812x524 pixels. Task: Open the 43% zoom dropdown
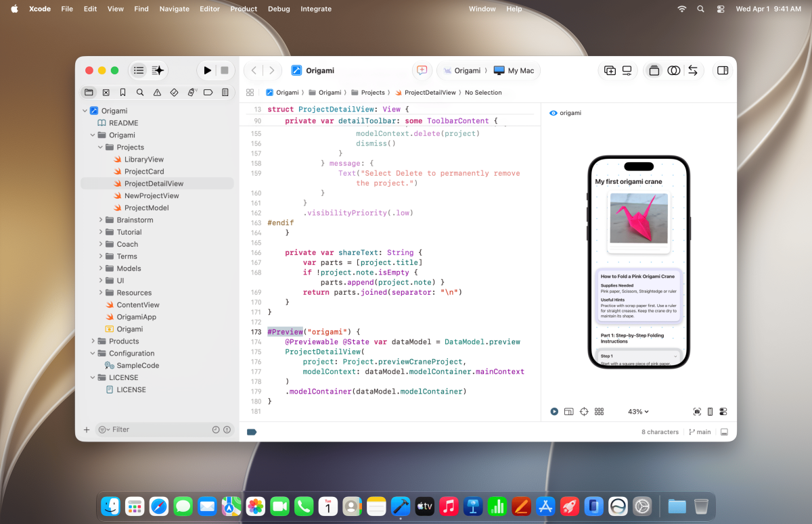pyautogui.click(x=638, y=412)
